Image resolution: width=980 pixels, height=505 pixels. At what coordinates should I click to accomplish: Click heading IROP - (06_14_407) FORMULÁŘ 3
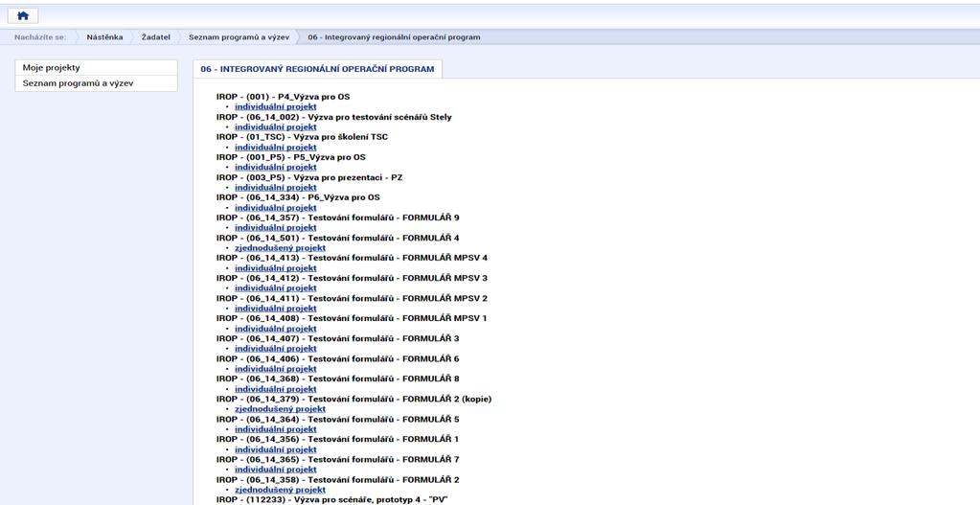[337, 338]
